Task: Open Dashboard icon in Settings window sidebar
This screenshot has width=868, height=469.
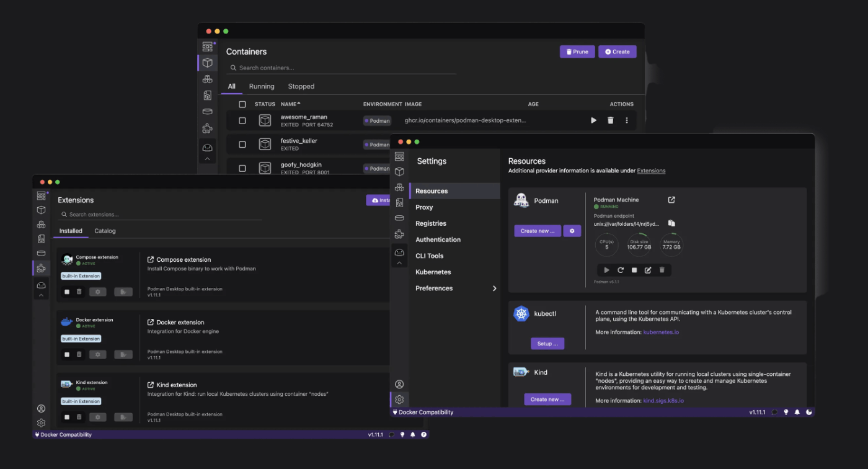Action: coord(399,156)
